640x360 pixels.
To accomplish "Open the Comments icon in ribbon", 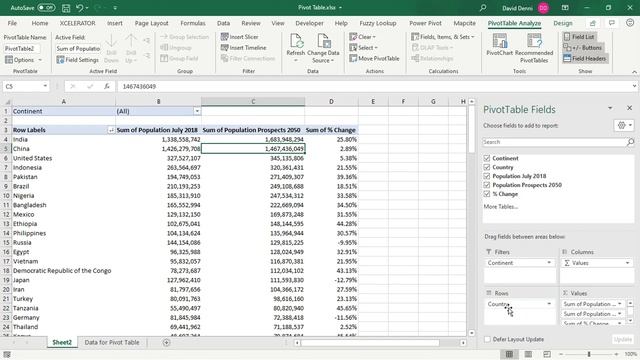I will click(x=611, y=23).
